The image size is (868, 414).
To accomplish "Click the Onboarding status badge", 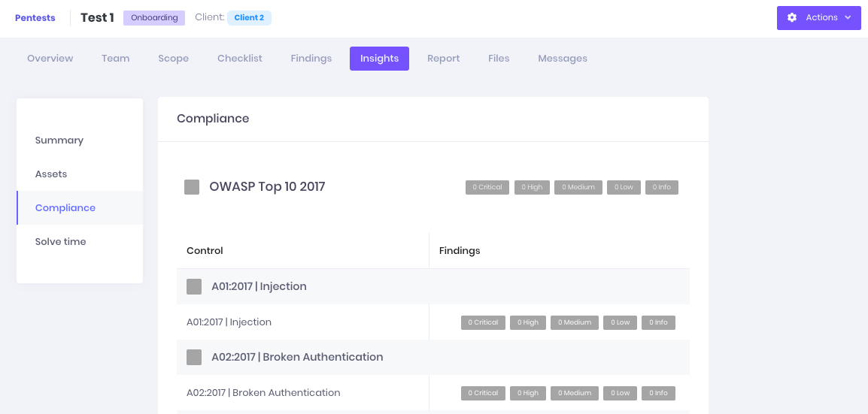I will pyautogui.click(x=154, y=18).
